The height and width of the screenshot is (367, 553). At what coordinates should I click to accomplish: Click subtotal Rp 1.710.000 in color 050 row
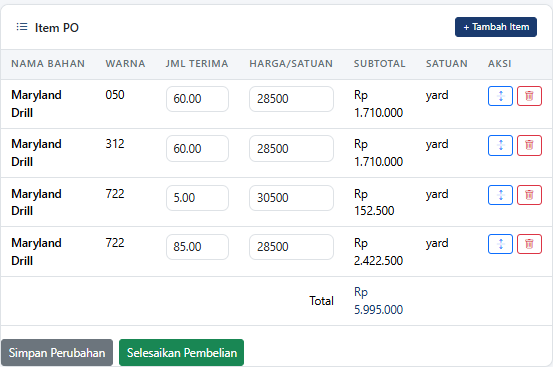click(378, 104)
